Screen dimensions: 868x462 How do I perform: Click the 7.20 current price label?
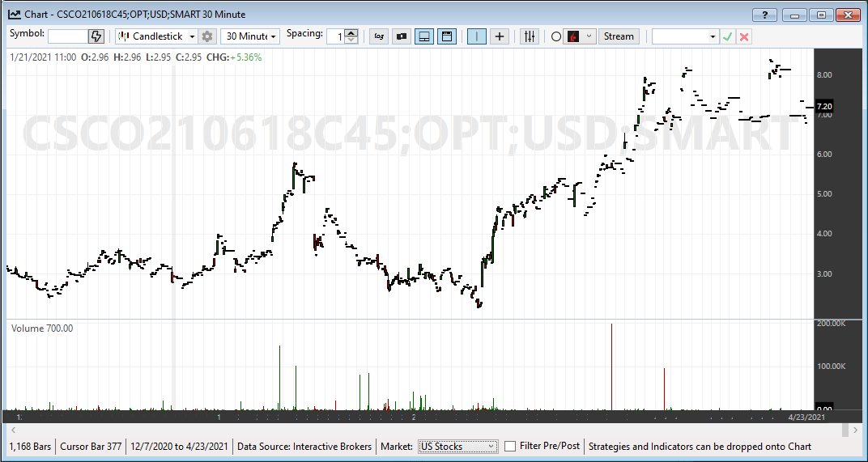pos(824,106)
